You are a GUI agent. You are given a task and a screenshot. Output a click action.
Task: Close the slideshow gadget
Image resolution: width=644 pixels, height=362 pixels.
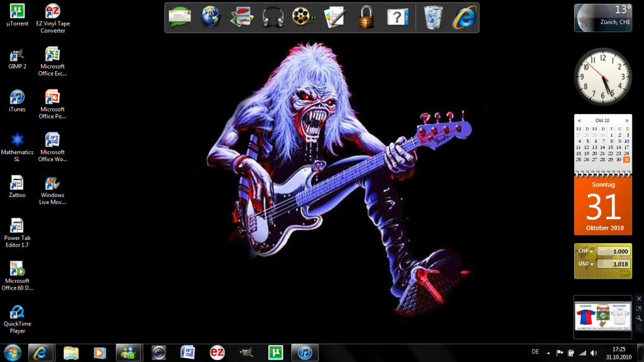coord(639,298)
